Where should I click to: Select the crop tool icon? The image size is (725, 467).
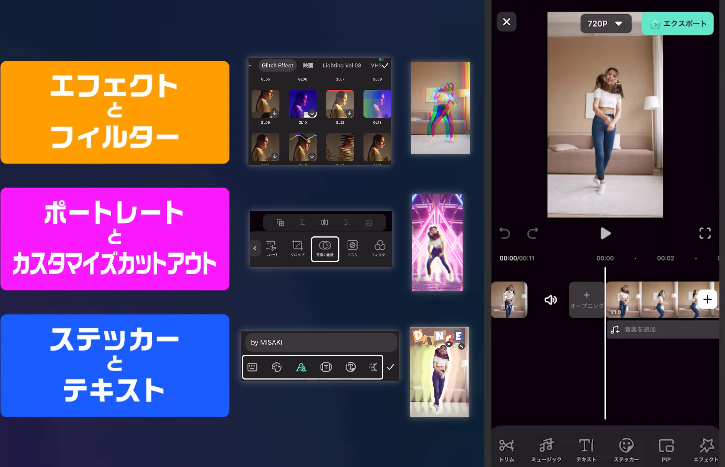[x=297, y=248]
